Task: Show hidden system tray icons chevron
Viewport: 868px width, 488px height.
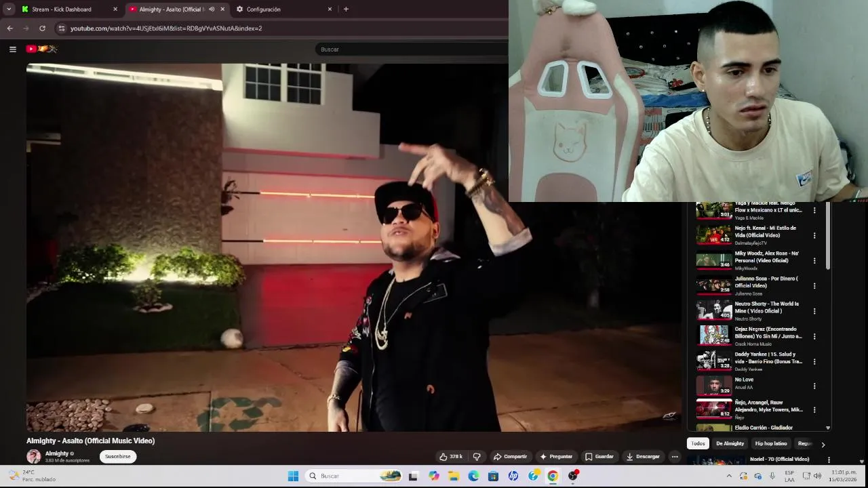Action: pyautogui.click(x=729, y=476)
